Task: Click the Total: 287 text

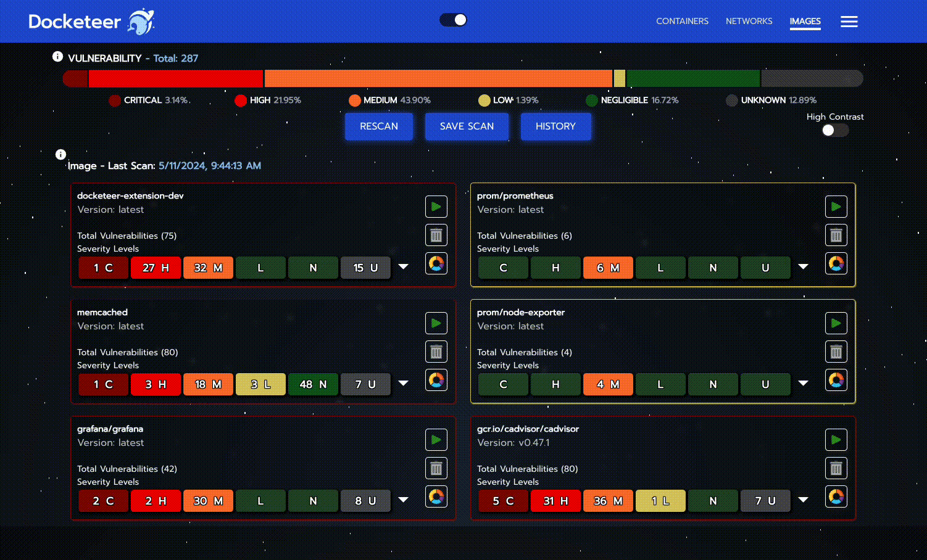Action: (x=176, y=58)
